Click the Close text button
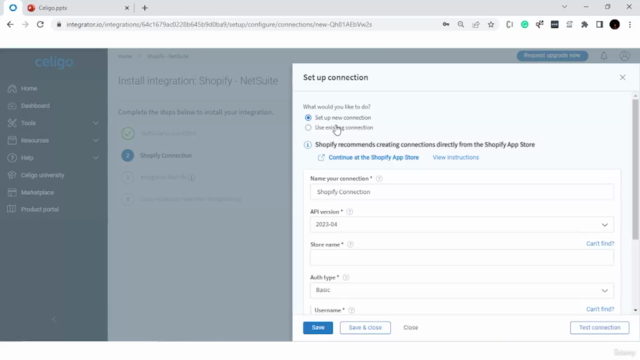The width and height of the screenshot is (640, 360). [x=411, y=328]
